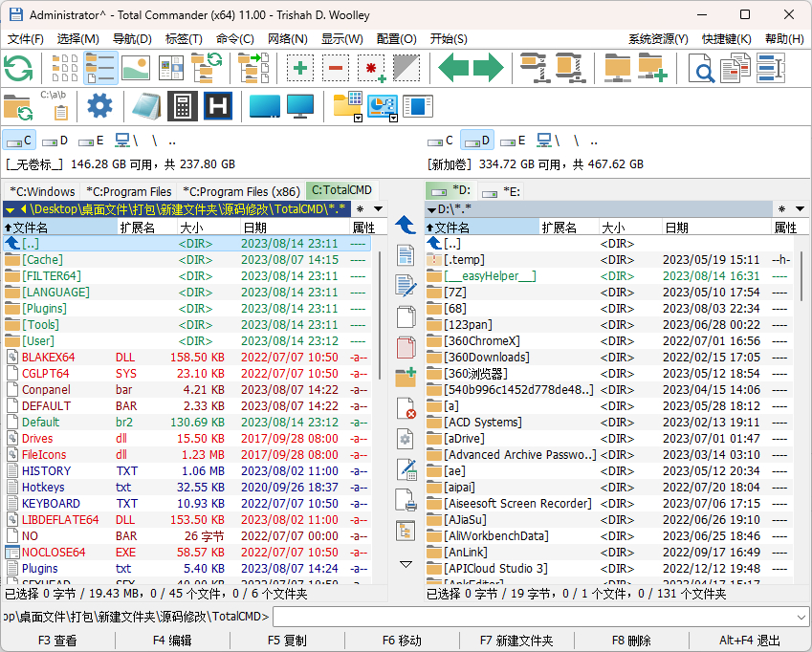The width and height of the screenshot is (812, 652).
Task: Enable thumbnail view mode
Action: [136, 68]
